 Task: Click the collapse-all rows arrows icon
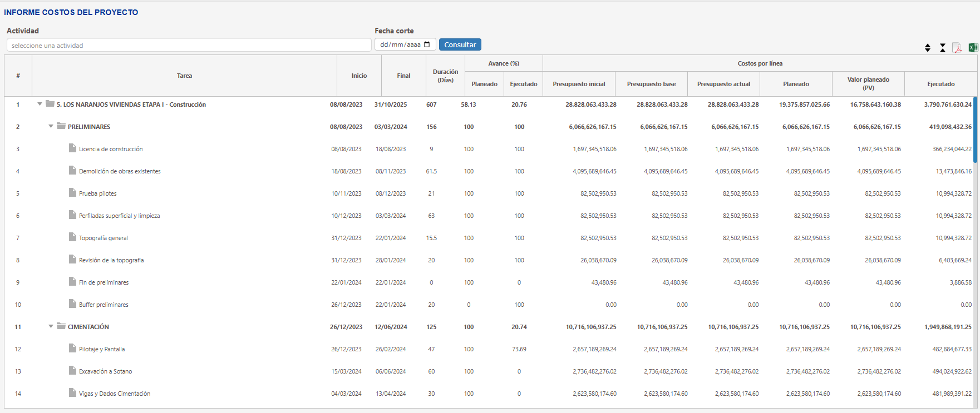[x=943, y=48]
